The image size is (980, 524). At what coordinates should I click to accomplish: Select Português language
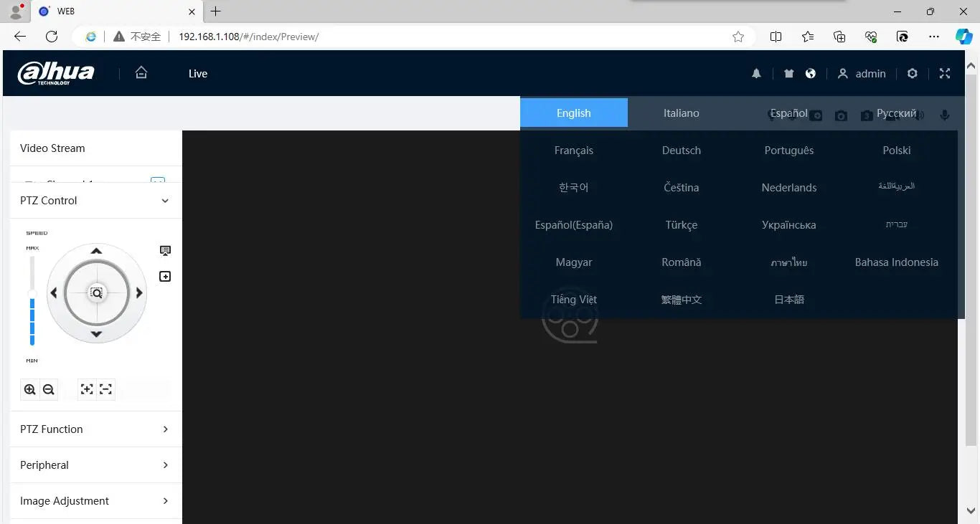click(789, 150)
